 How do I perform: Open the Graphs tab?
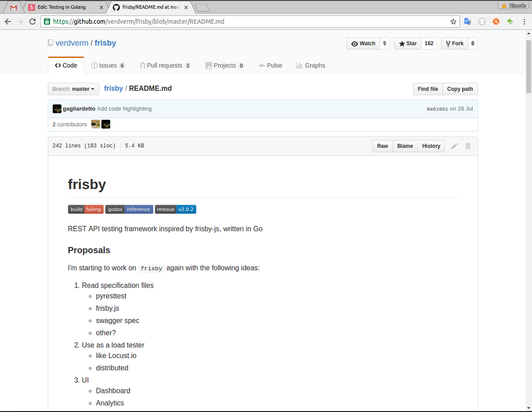pyautogui.click(x=310, y=65)
